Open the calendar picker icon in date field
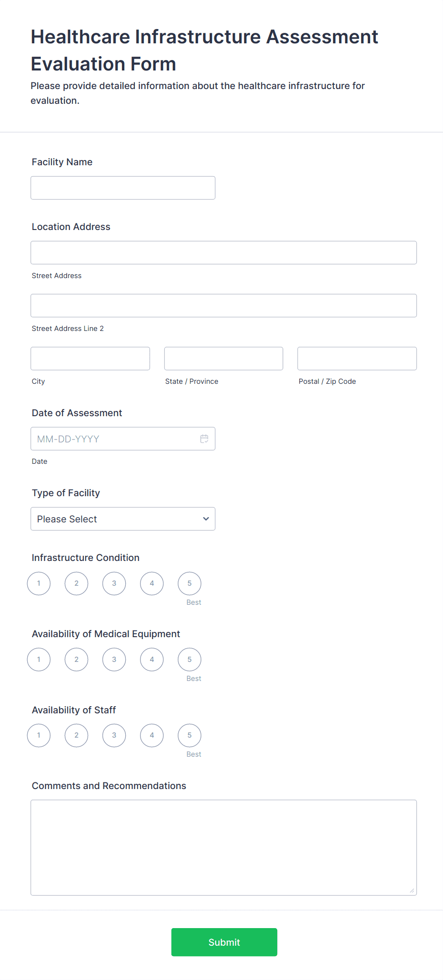This screenshot has width=443, height=980. (204, 439)
